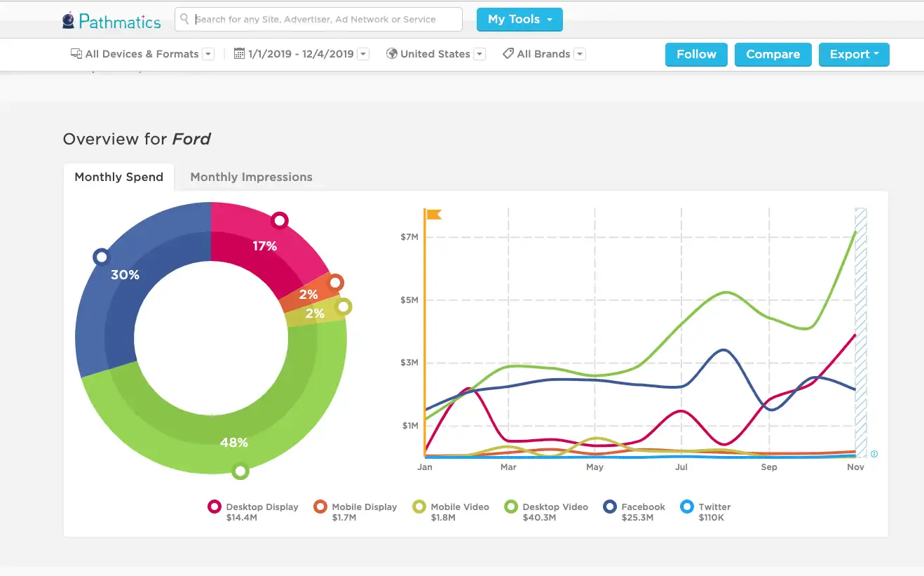
Task: Click the small info icon near Nov
Action: tap(874, 454)
